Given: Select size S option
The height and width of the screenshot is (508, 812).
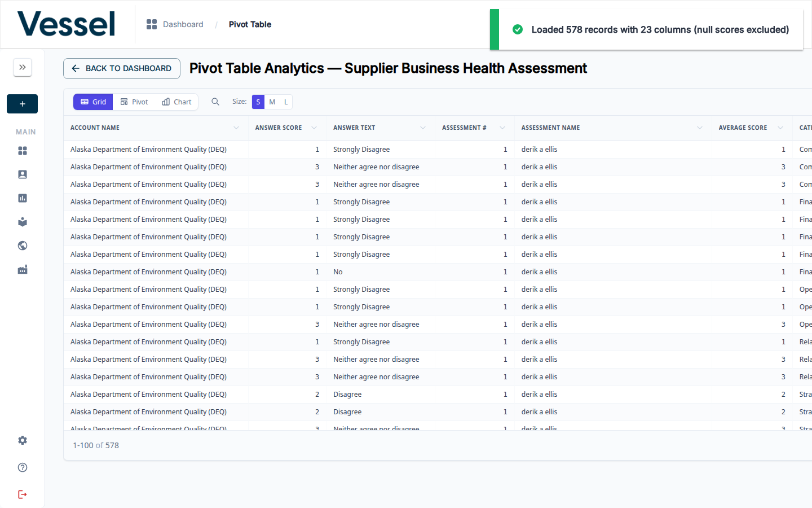Looking at the screenshot, I should click(x=258, y=102).
